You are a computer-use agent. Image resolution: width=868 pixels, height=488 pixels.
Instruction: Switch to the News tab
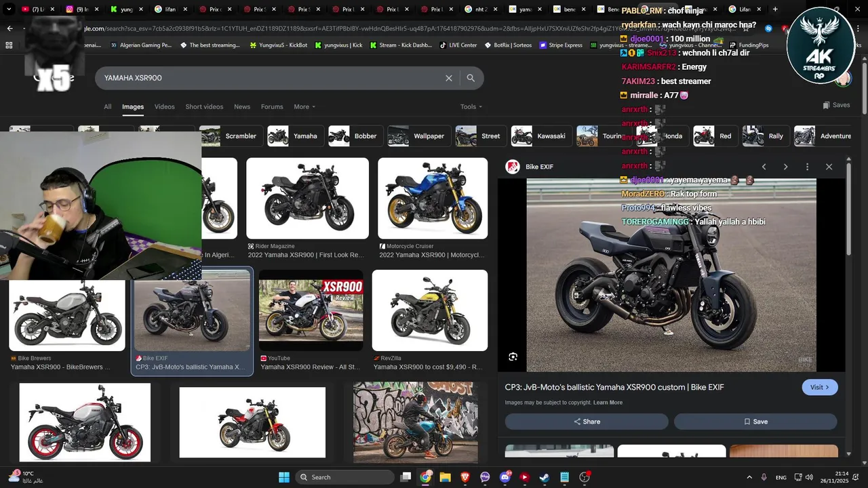[242, 106]
